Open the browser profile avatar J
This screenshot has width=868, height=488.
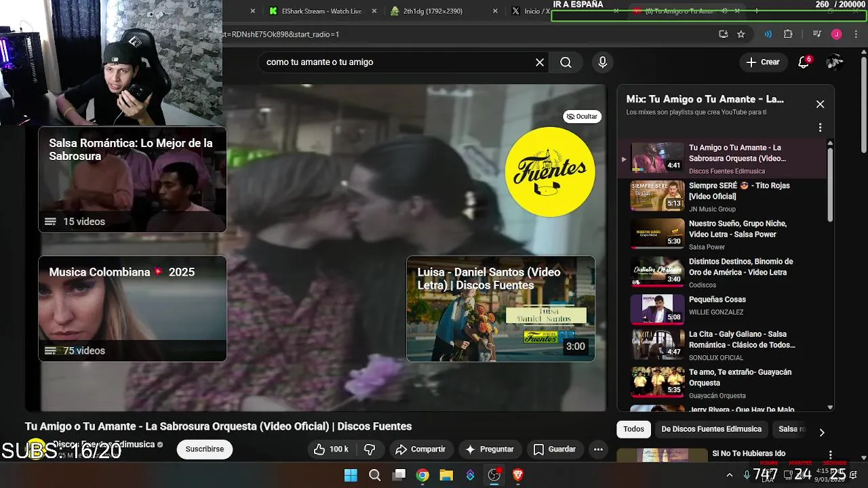point(837,34)
